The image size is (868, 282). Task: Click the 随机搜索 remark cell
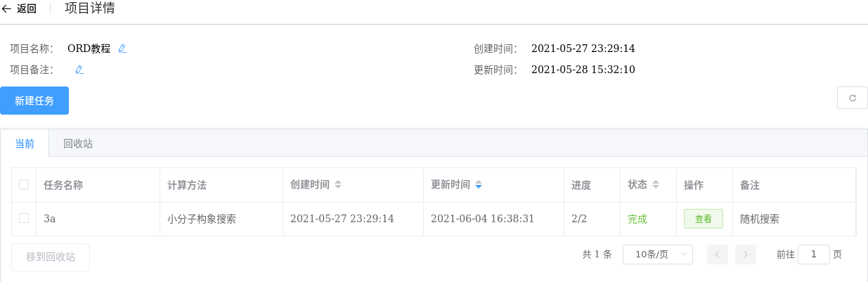760,219
